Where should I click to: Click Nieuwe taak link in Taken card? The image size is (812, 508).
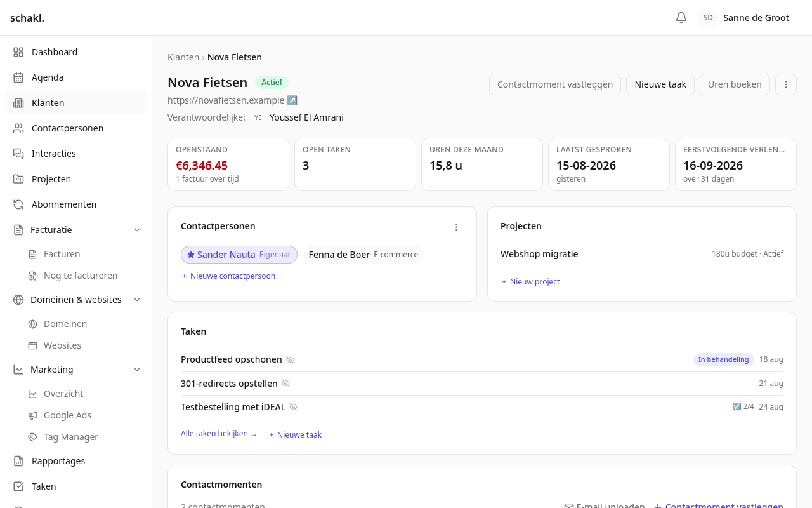tap(295, 435)
